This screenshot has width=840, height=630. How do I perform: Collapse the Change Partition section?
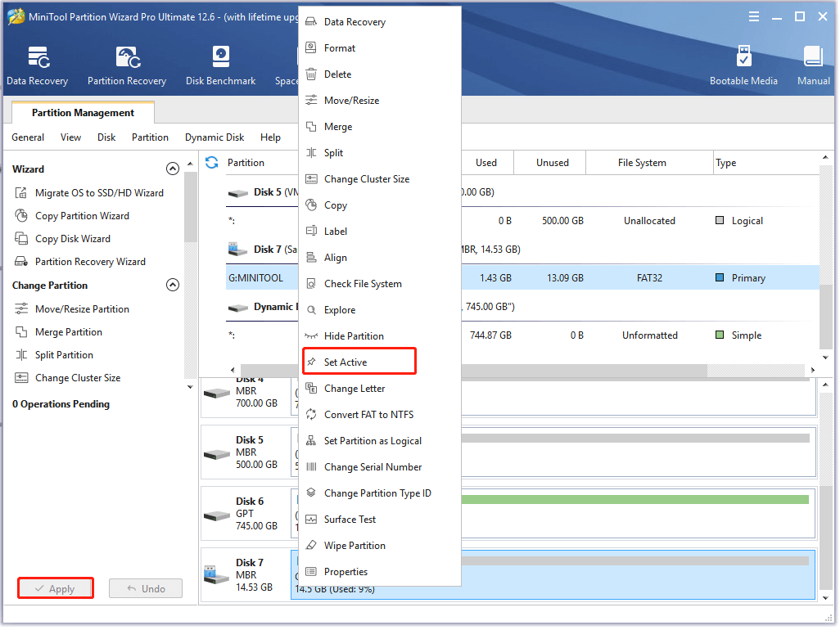[173, 285]
